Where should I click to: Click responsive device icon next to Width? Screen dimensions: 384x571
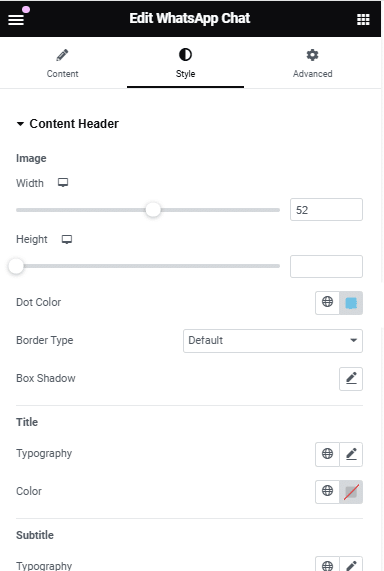(63, 182)
